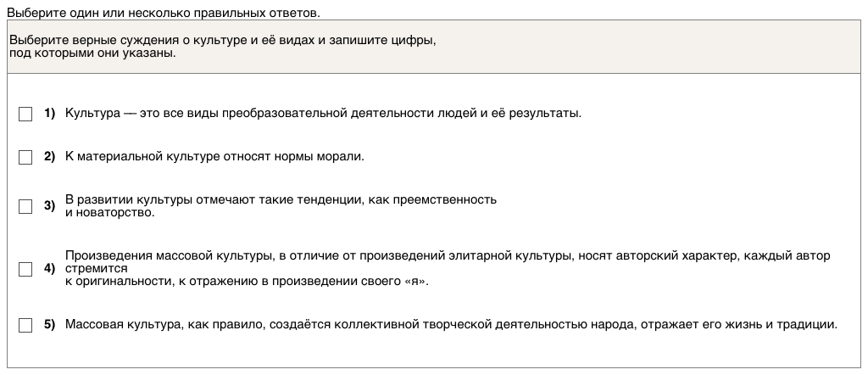
Task: Click the number label "2)"
Action: 49,157
